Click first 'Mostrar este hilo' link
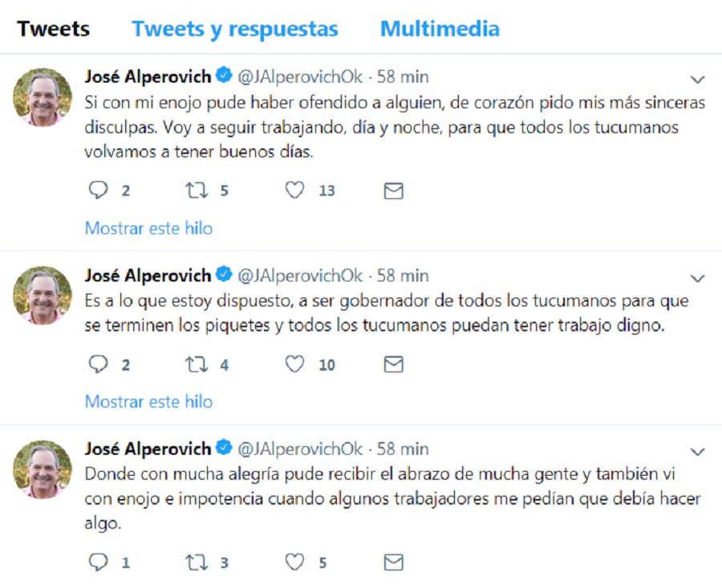Image resolution: width=722 pixels, height=588 pixels. (x=148, y=229)
